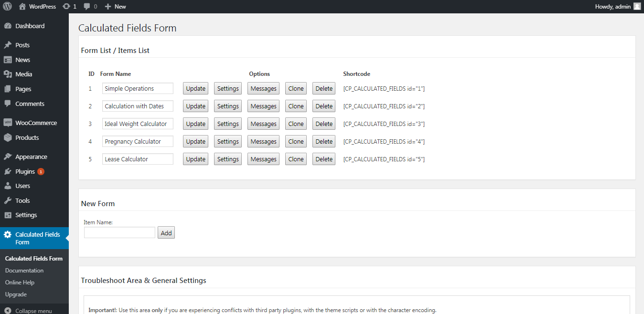Open Settings for Calculation with Dates
Image resolution: width=644 pixels, height=314 pixels.
(x=228, y=106)
